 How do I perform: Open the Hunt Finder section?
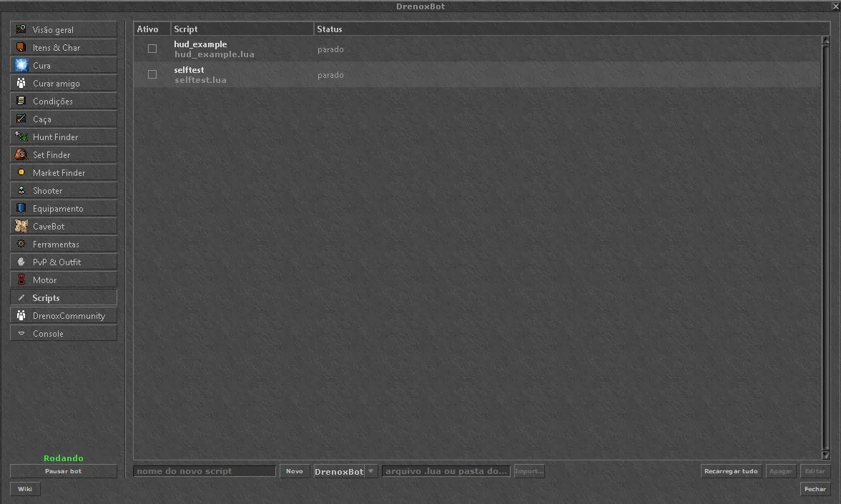point(63,137)
